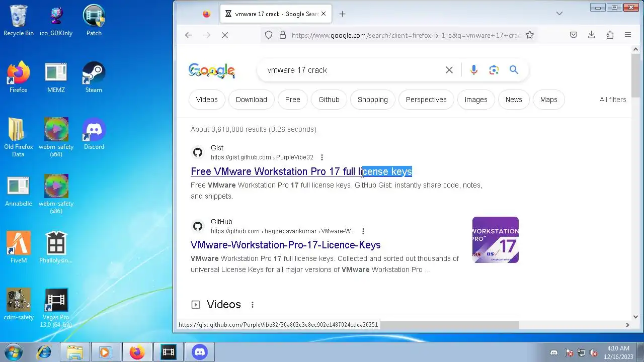
Task: Open the All filters option
Action: coord(613,100)
